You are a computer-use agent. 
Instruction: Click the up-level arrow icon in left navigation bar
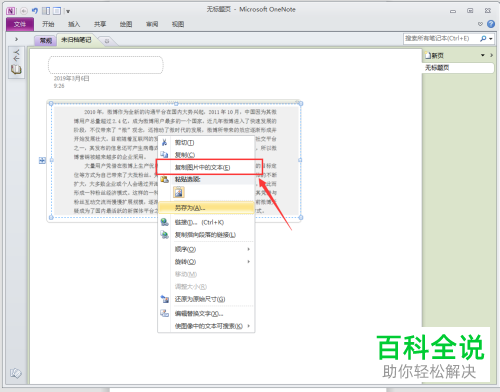[16, 55]
